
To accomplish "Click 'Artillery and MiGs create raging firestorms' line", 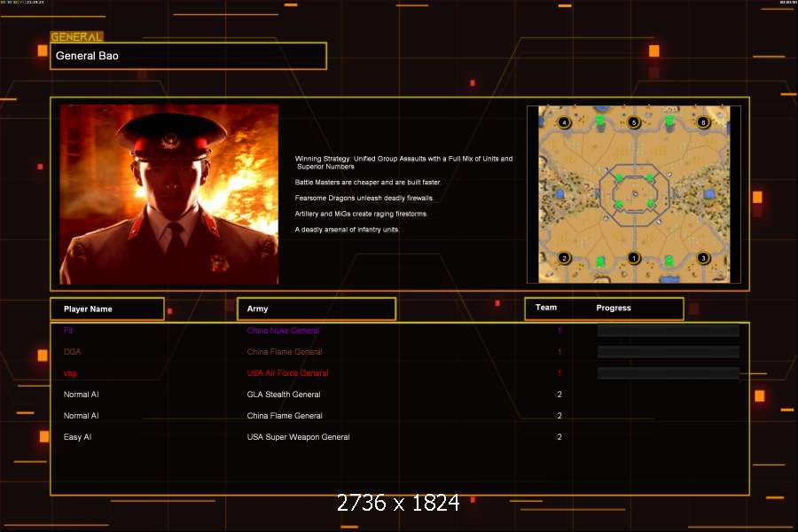I will click(362, 214).
